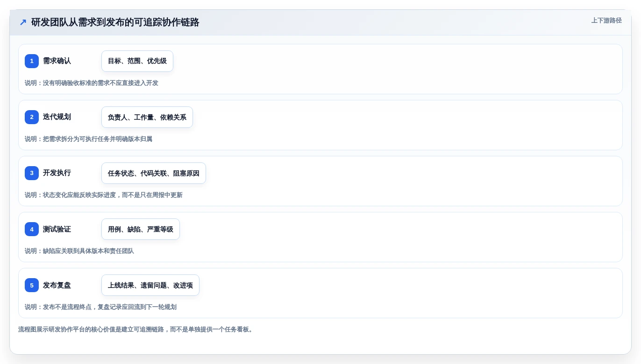This screenshot has height=364, width=641.
Task: Click the 开发执行 step title
Action: point(57,173)
